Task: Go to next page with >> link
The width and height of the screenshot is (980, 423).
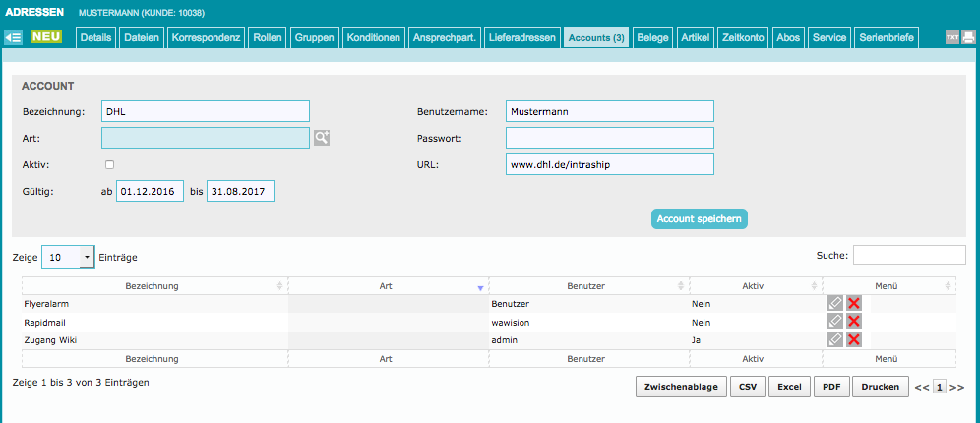Action: point(956,388)
